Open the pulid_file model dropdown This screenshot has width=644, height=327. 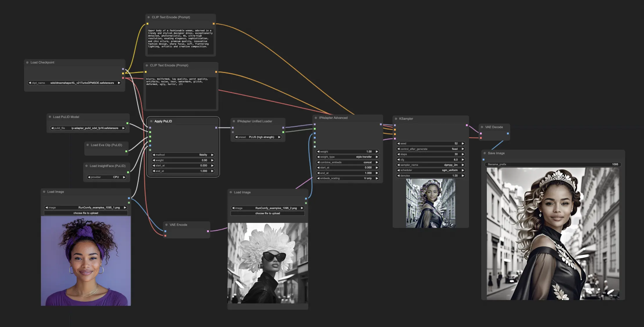coord(88,128)
